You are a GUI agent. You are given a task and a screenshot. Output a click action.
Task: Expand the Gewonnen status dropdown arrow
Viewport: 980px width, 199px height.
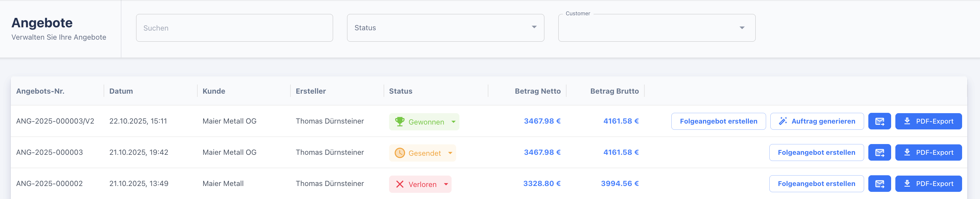pos(454,122)
